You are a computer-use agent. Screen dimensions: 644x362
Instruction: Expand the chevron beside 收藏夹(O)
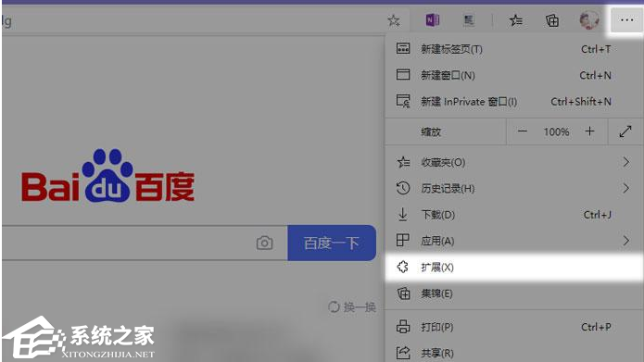point(625,163)
